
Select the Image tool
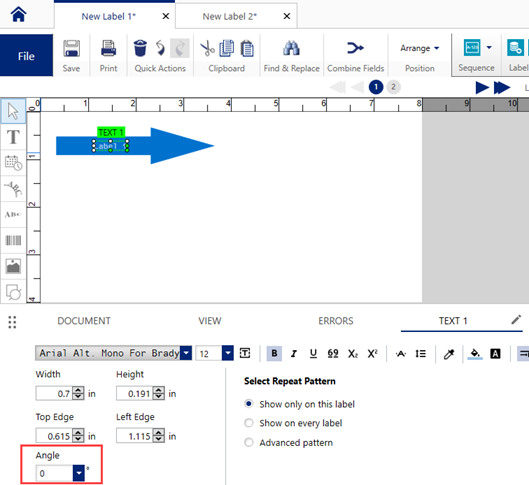[x=13, y=266]
